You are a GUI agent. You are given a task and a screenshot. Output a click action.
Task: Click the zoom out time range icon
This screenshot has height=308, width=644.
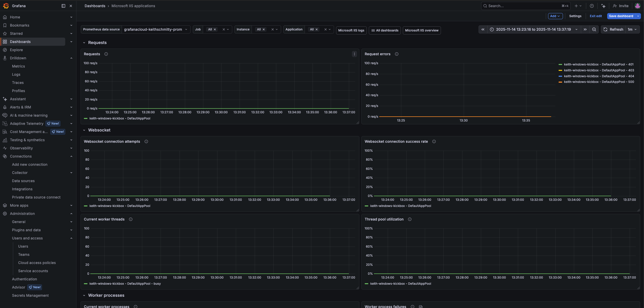click(594, 29)
